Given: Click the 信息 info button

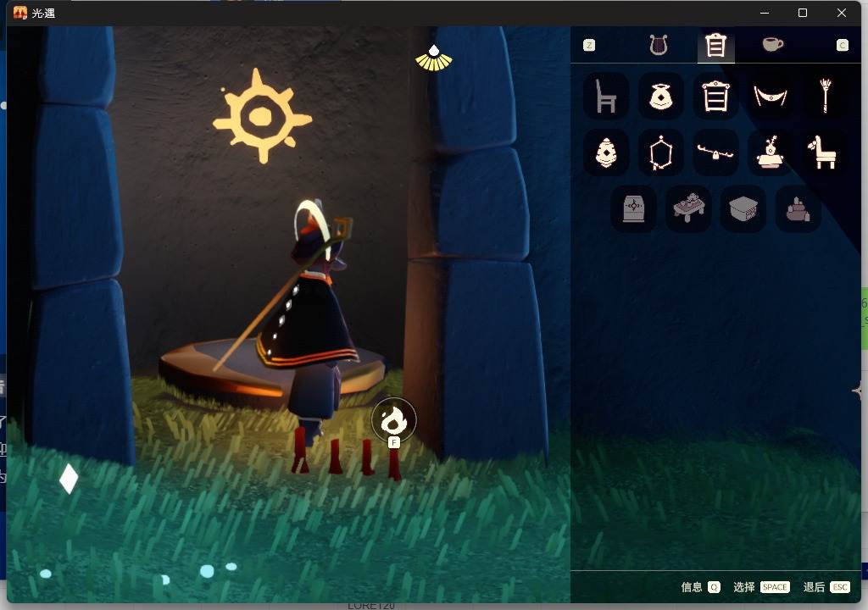Looking at the screenshot, I should (x=700, y=587).
